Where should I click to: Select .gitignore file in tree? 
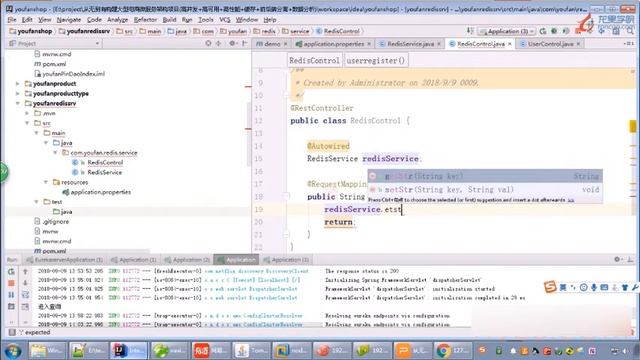pos(56,222)
